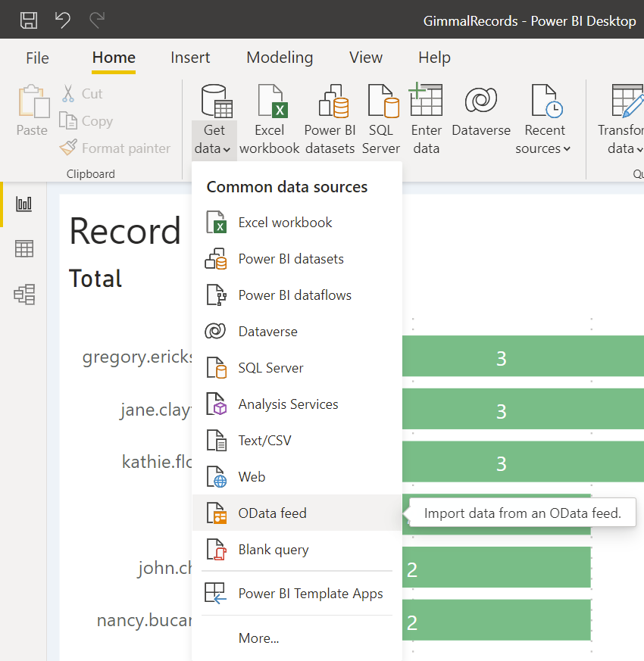This screenshot has height=661, width=644.
Task: Open the File tab
Action: pyautogui.click(x=37, y=58)
